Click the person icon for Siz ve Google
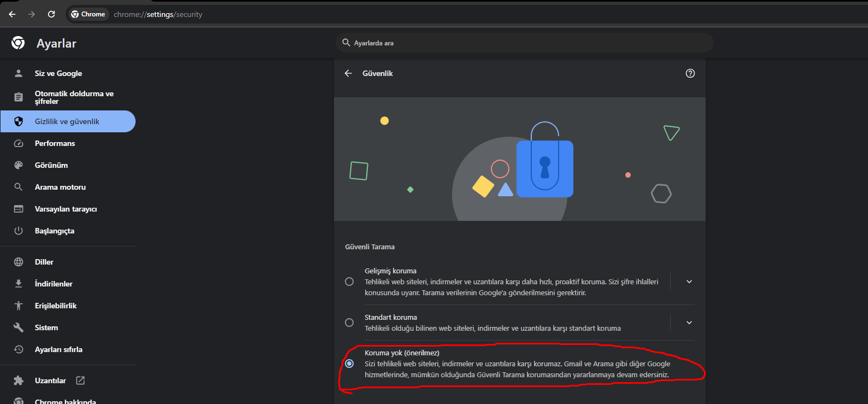 [19, 73]
